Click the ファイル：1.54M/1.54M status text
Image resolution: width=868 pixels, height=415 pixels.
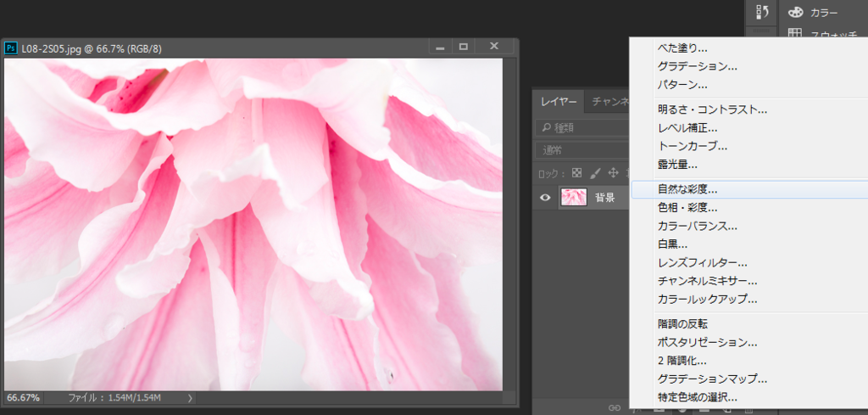tap(114, 398)
